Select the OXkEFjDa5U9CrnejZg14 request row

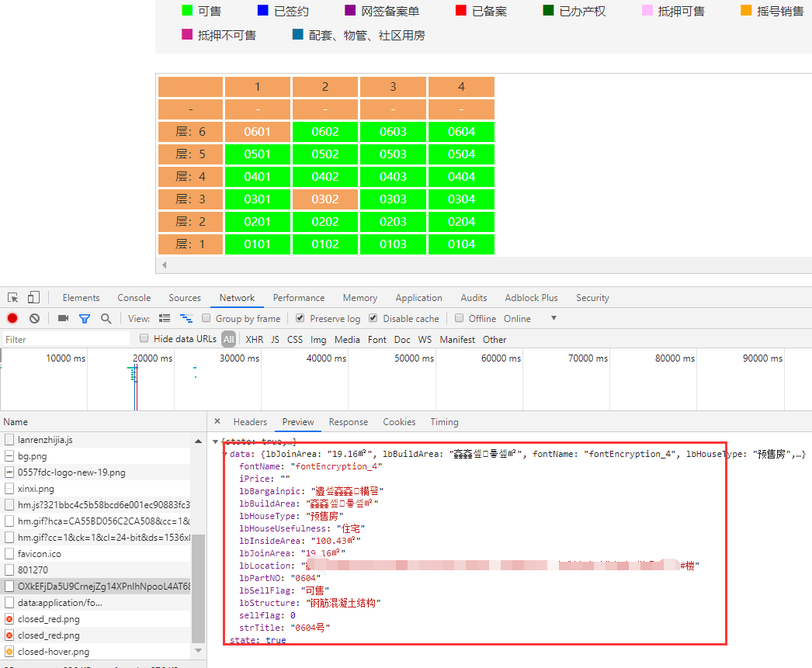coord(95,587)
